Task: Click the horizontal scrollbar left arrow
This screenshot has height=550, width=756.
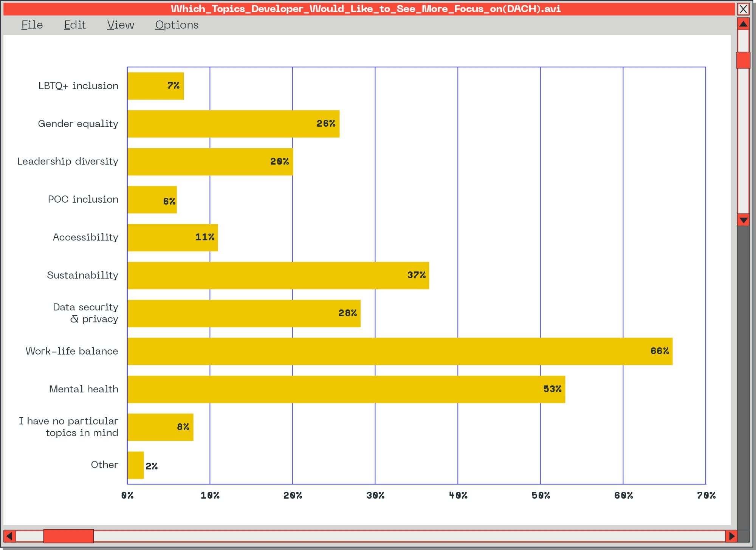Action: click(9, 536)
